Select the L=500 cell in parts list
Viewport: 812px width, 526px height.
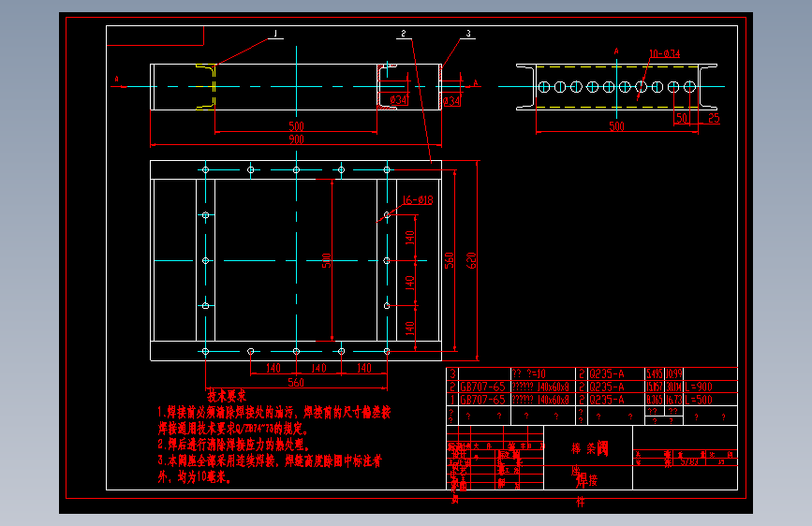(x=699, y=400)
